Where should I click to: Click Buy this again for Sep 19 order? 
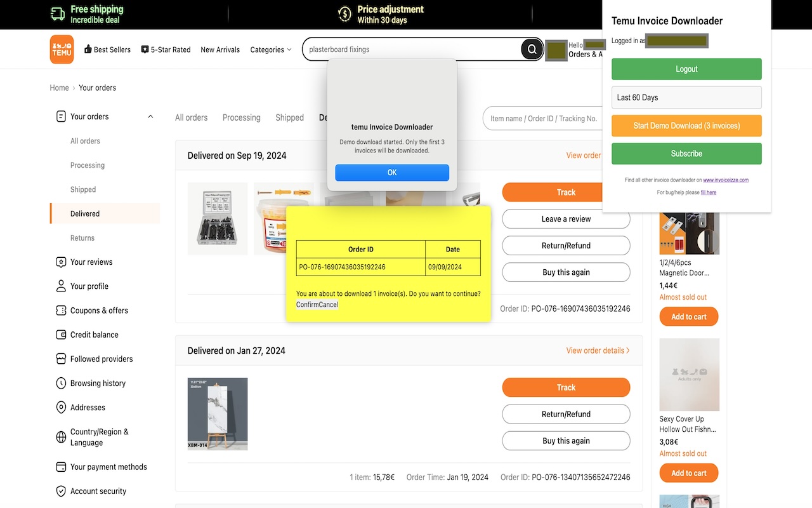[566, 272]
